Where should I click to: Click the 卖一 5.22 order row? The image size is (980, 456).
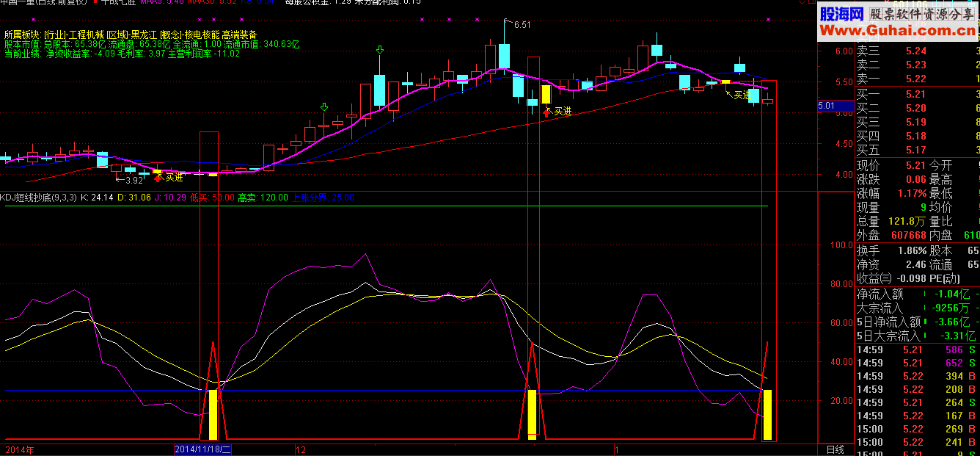[x=917, y=79]
